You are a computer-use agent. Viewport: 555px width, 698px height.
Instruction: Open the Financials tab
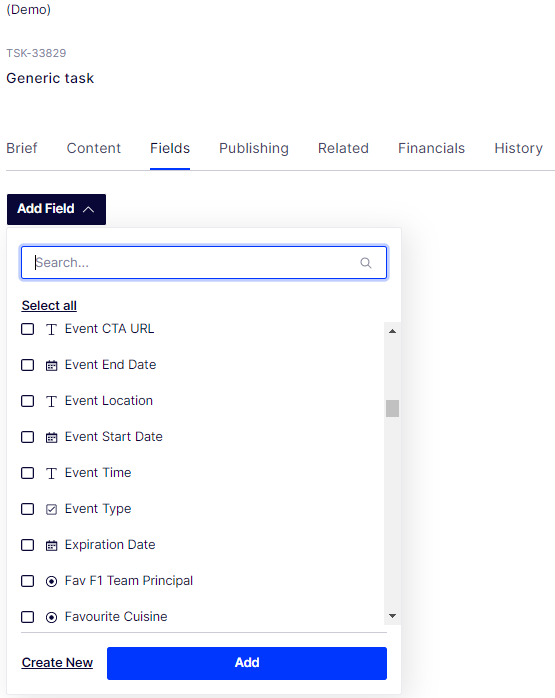[x=431, y=148]
